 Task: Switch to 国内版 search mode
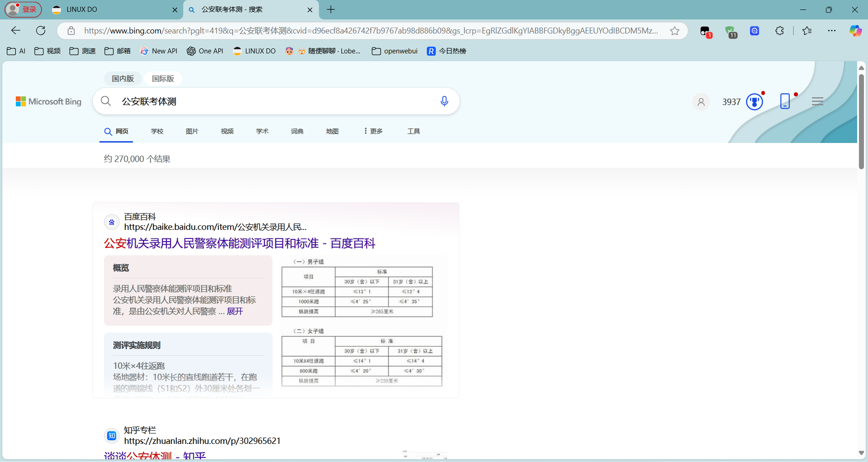(x=123, y=79)
